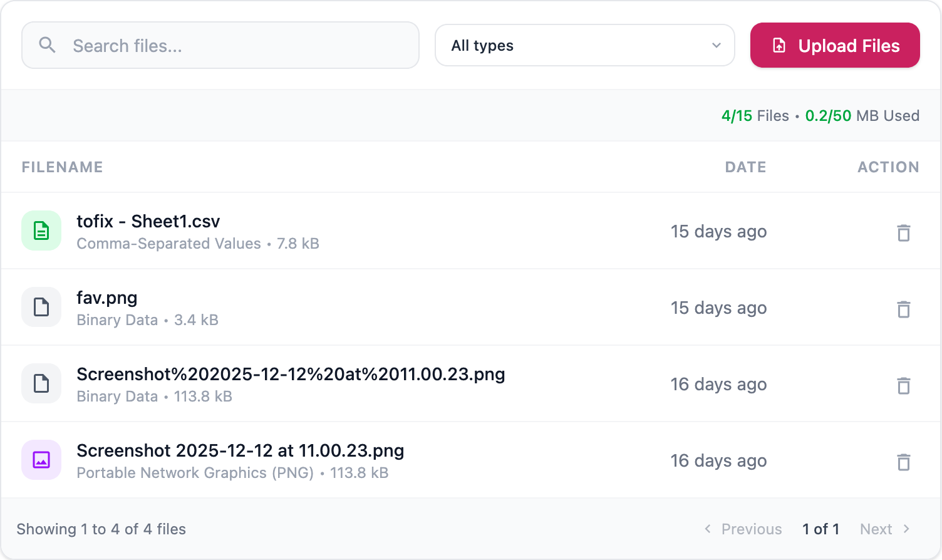Click the purple PNG image icon for Screenshot 2025-12-12
This screenshot has height=560, width=942.
(41, 460)
